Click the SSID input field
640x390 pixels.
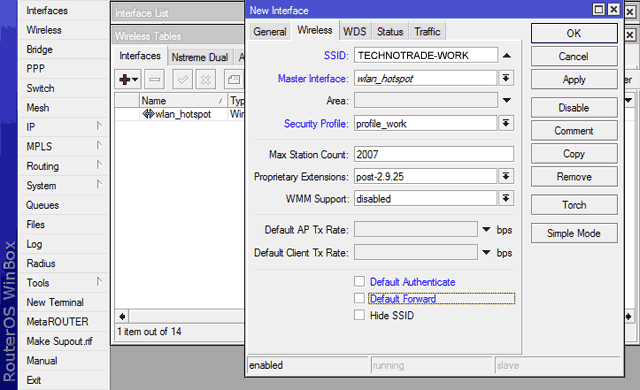pos(426,55)
